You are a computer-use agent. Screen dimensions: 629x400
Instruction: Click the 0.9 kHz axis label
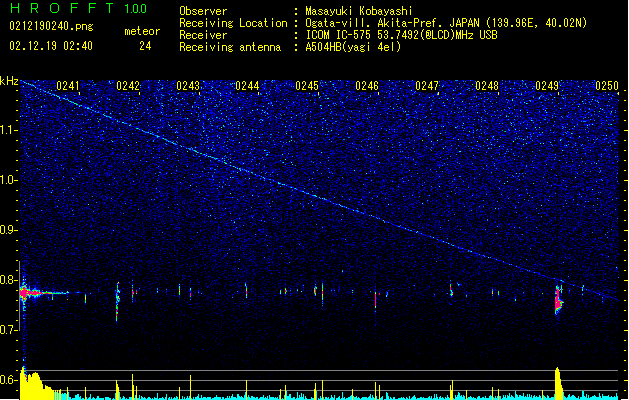click(x=8, y=230)
